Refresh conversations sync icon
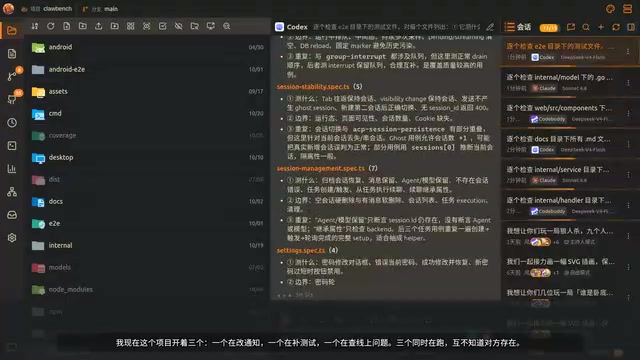The height and width of the screenshot is (360, 640). [x=616, y=27]
